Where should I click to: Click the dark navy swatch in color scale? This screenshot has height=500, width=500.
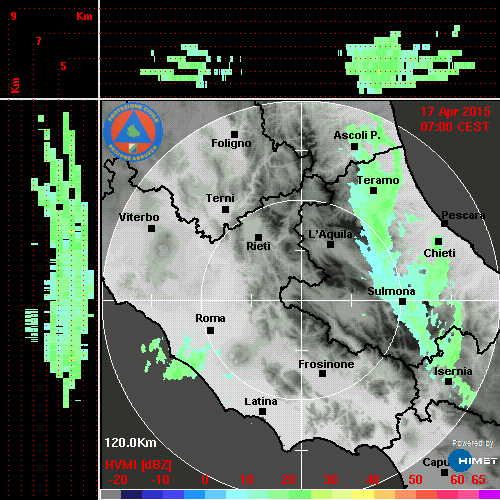131,494
